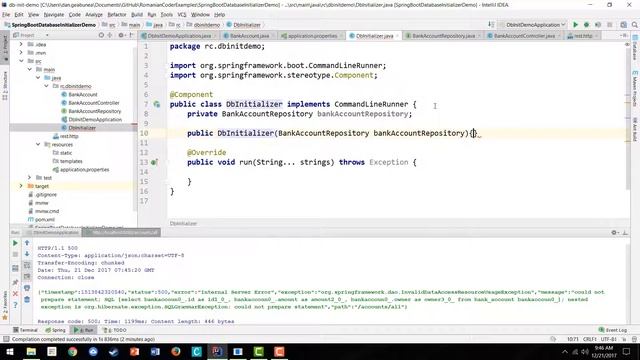Screen dimensions: 640x360
Task: Expand the test folder
Action: click(30, 178)
